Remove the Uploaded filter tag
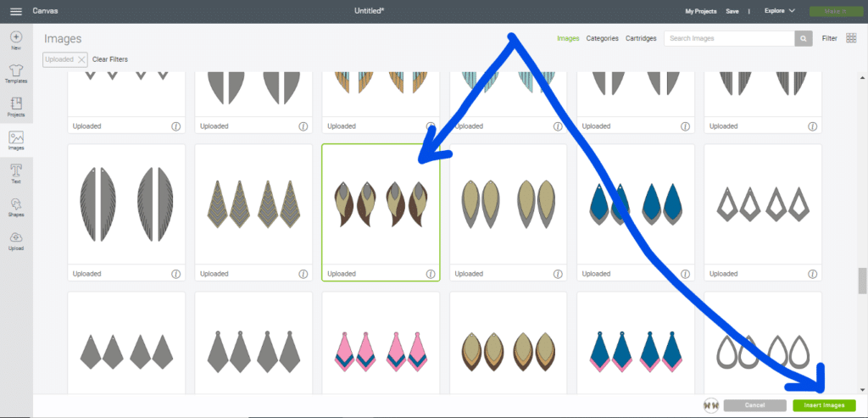The height and width of the screenshot is (418, 868). pyautogui.click(x=81, y=59)
